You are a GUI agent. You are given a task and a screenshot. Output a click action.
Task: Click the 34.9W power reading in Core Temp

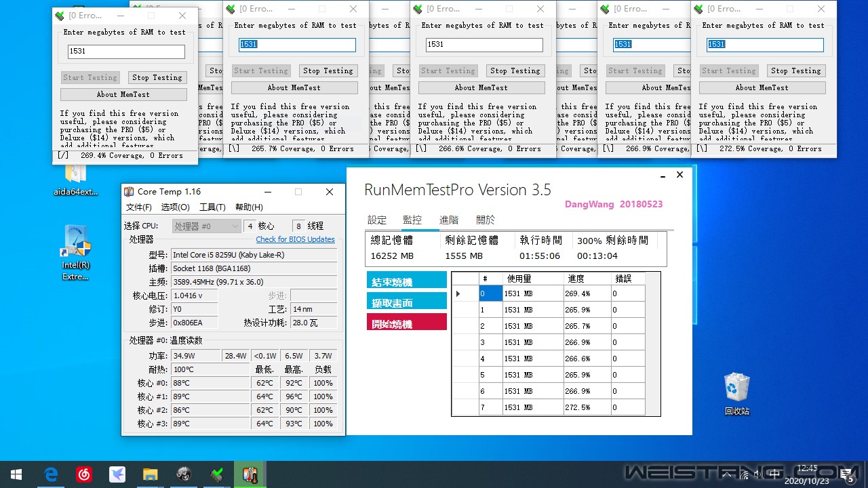[x=195, y=356]
